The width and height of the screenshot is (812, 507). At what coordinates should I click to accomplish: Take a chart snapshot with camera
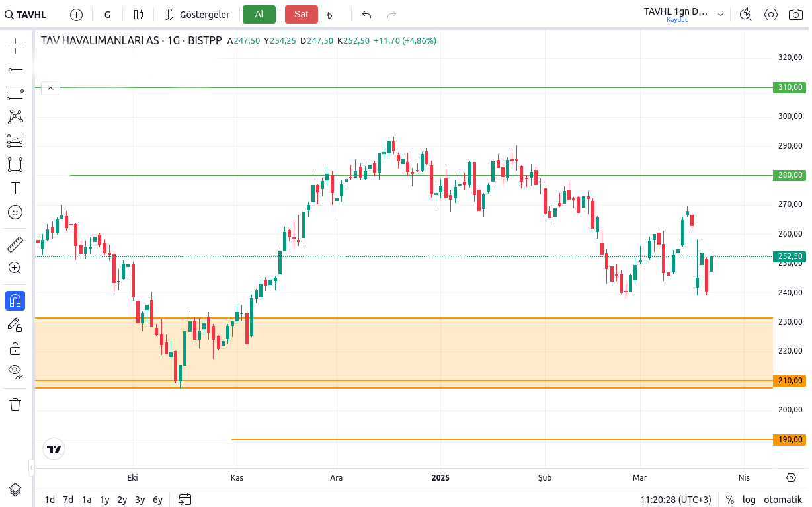tap(796, 15)
